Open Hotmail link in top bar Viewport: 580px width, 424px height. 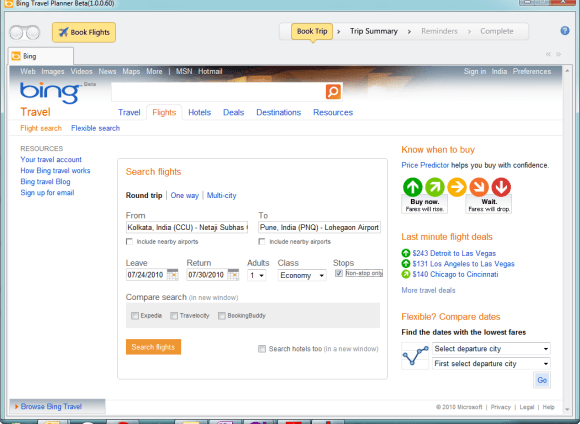click(x=210, y=71)
